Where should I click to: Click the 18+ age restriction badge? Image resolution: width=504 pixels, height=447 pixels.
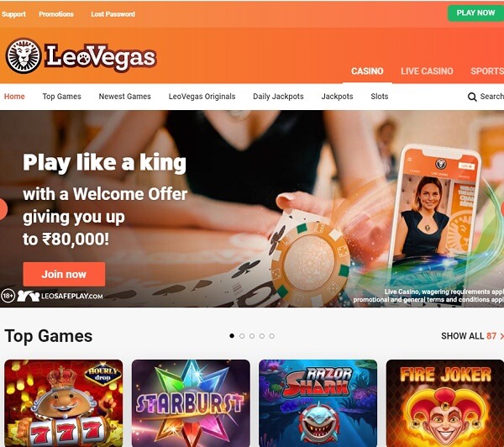point(8,296)
